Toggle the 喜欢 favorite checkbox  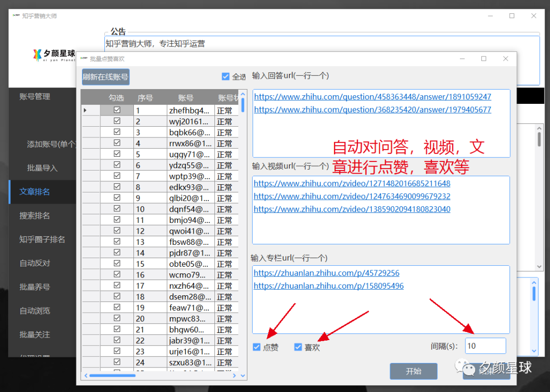[x=298, y=347]
